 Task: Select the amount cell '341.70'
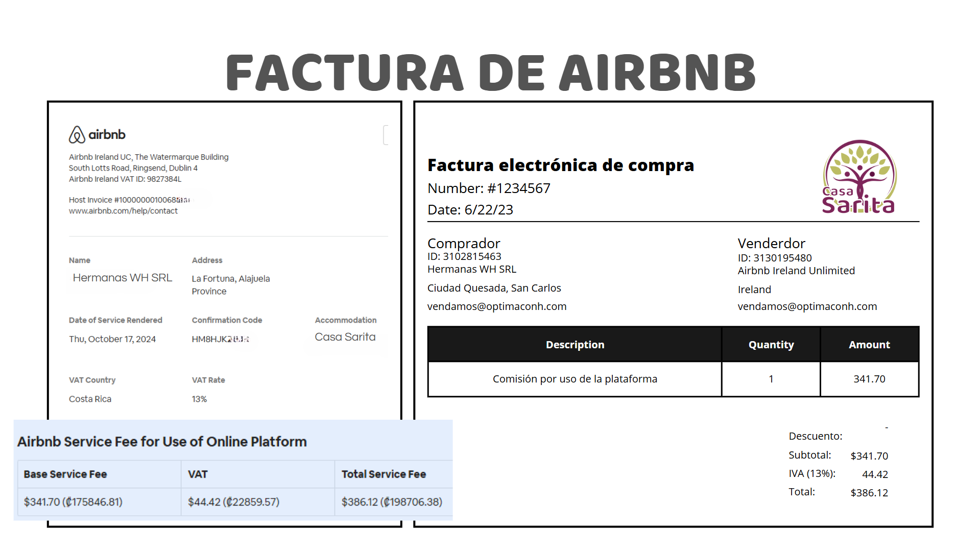click(869, 379)
